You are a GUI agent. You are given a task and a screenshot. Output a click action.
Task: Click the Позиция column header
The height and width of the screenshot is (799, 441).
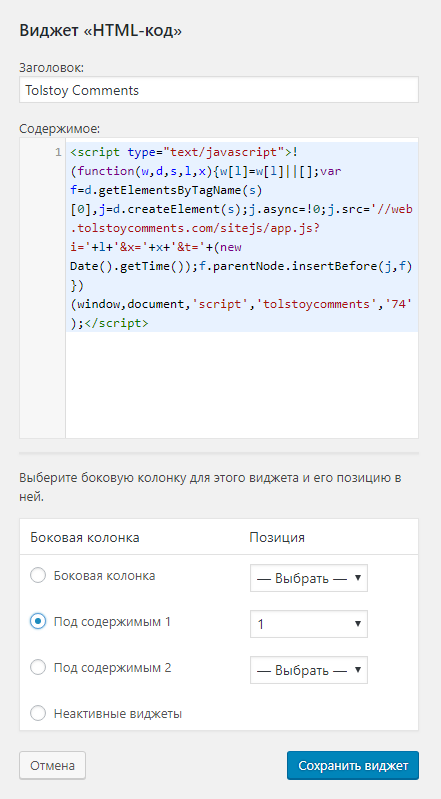coord(277,537)
